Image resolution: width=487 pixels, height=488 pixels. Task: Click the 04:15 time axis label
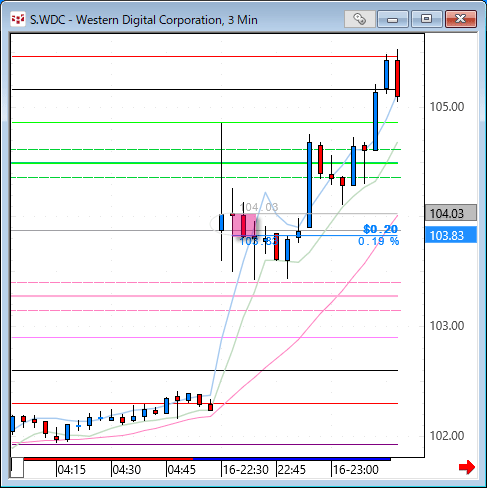(71, 470)
